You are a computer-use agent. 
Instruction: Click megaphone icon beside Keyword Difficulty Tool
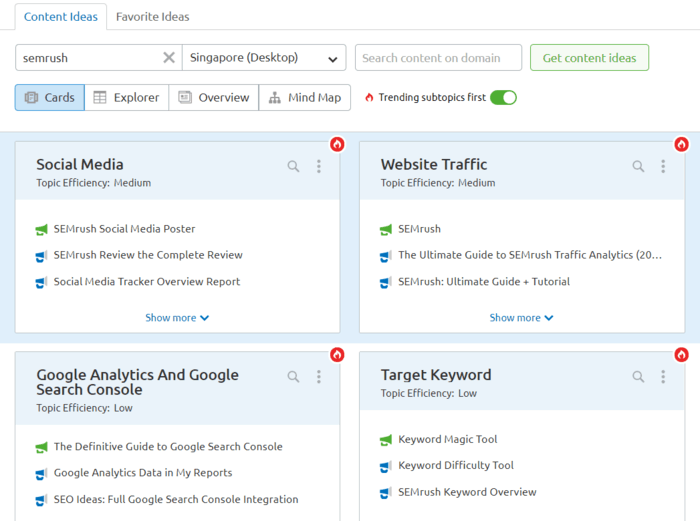tap(386, 467)
